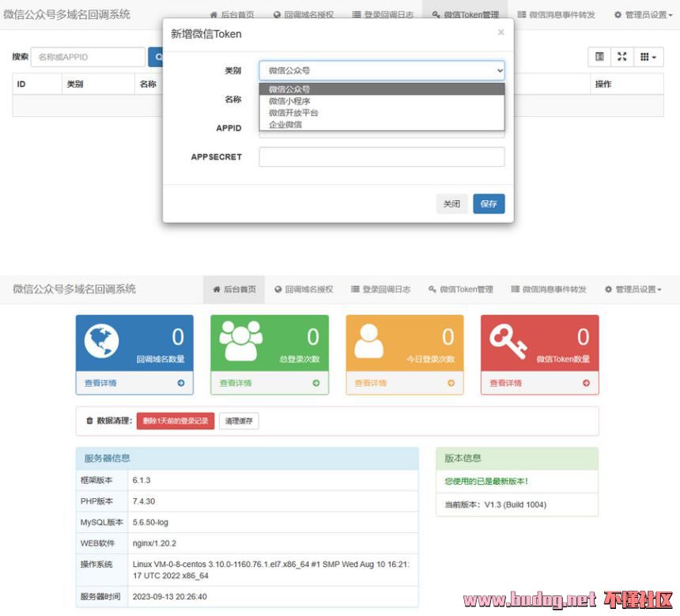Click the key icon on the red card
The width and height of the screenshot is (680, 616).
point(508,342)
